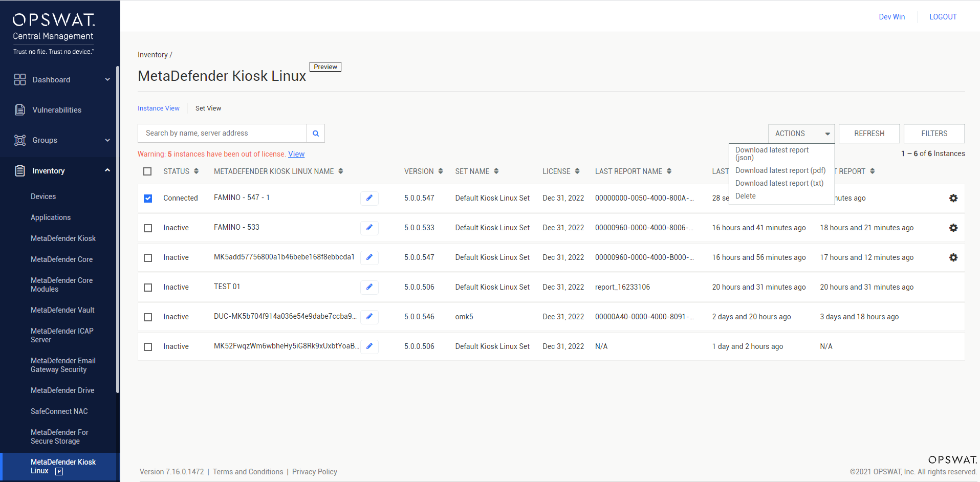This screenshot has height=482, width=980.
Task: Click pencil icon for DUC-MK5b704f914 row
Action: click(369, 317)
